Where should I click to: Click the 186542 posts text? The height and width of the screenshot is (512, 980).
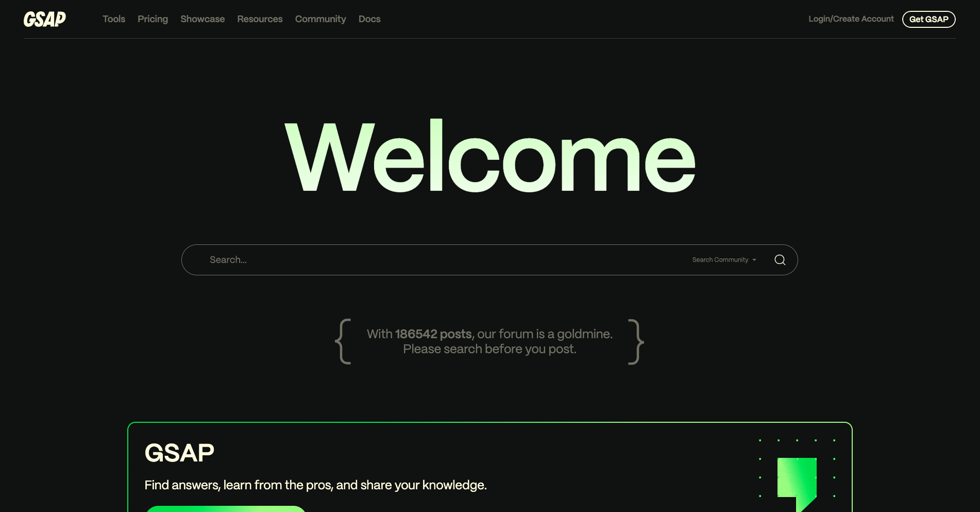[433, 334]
